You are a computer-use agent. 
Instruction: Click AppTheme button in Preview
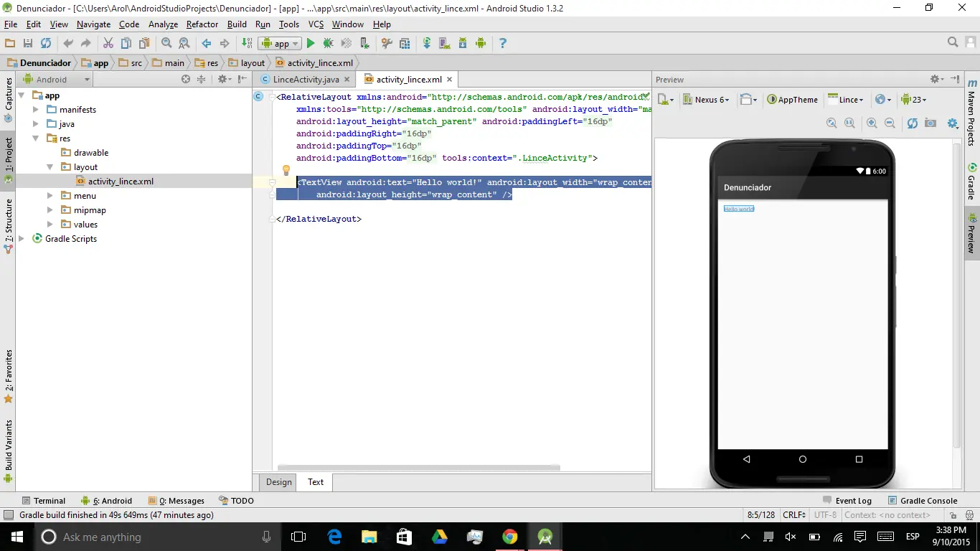click(792, 100)
